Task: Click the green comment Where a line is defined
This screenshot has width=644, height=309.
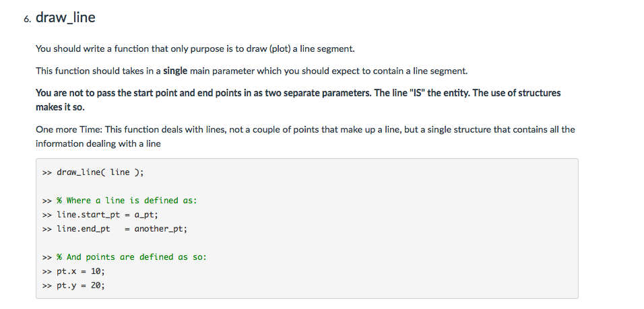Action: click(x=127, y=201)
